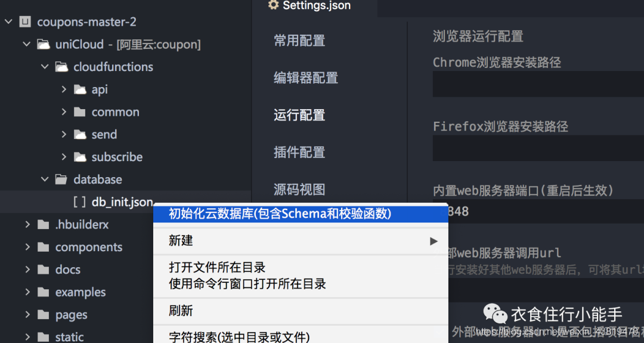Viewport: 644px width, 343px height.
Task: Select 刷新 in the context menu
Action: 301,311
